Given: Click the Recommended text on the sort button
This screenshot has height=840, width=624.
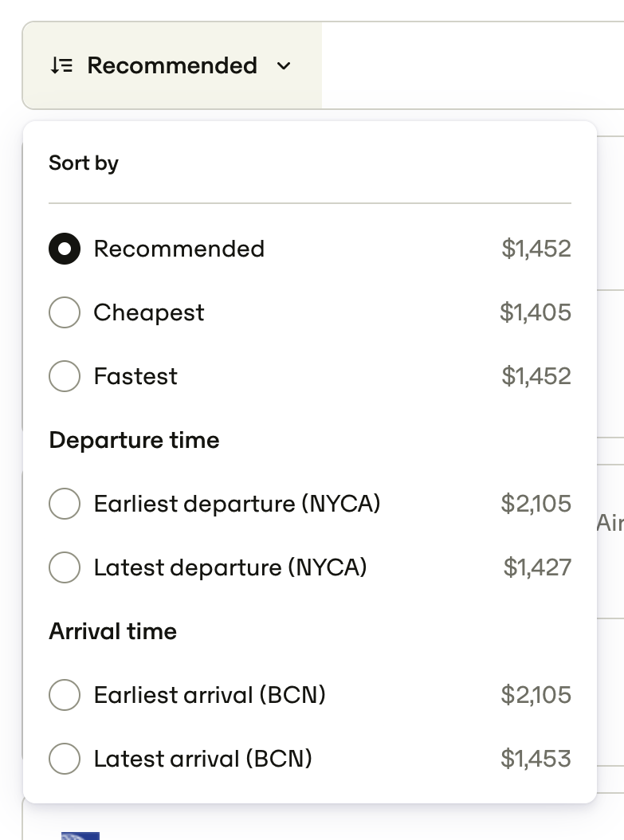Looking at the screenshot, I should click(x=172, y=65).
